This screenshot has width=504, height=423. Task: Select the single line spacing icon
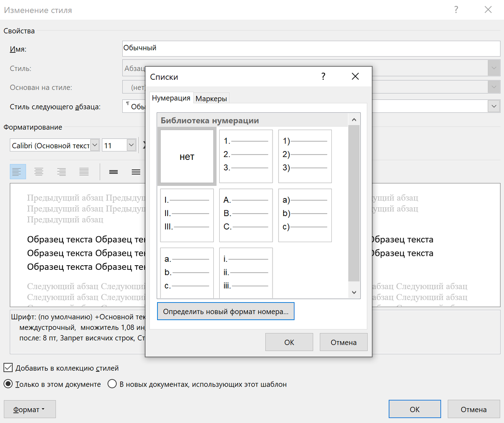113,171
